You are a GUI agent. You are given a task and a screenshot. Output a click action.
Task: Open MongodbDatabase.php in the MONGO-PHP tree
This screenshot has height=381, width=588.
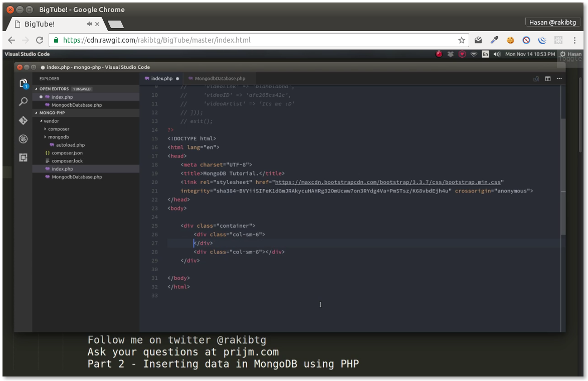pos(86,177)
